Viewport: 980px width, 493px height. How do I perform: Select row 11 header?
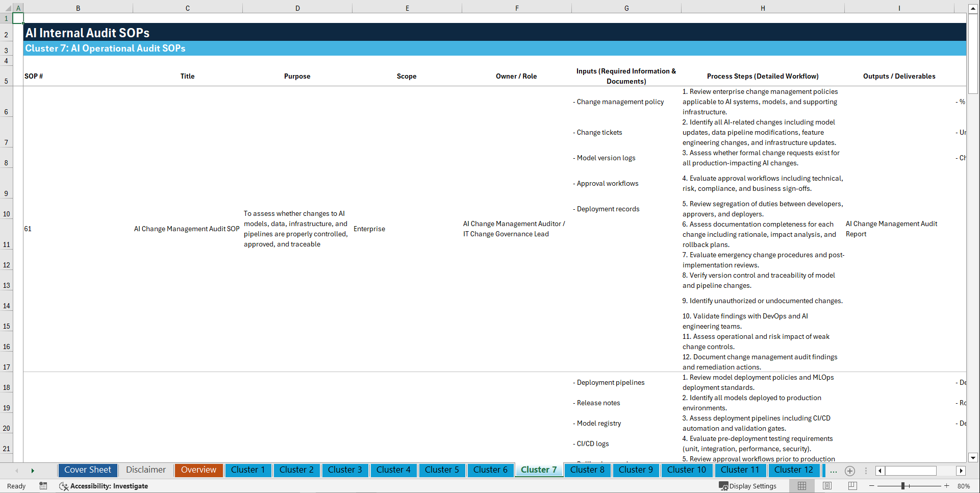[6, 235]
